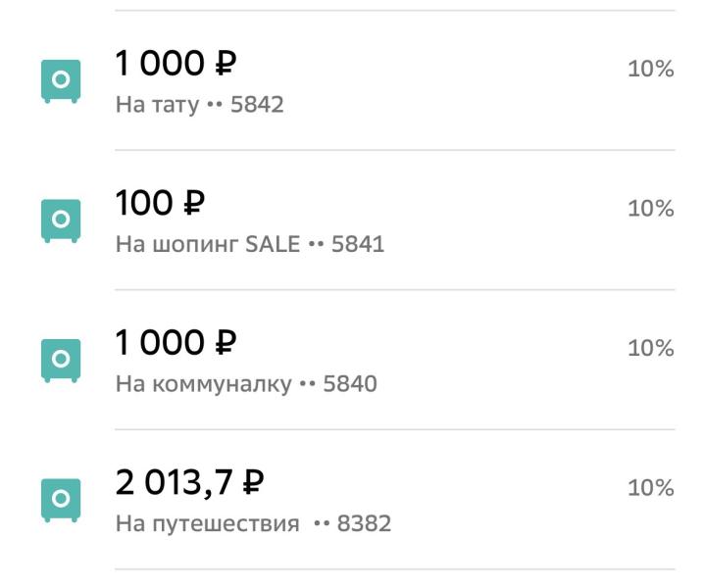
Task: Click the 10% rate in На коммуналку row
Action: (x=650, y=348)
